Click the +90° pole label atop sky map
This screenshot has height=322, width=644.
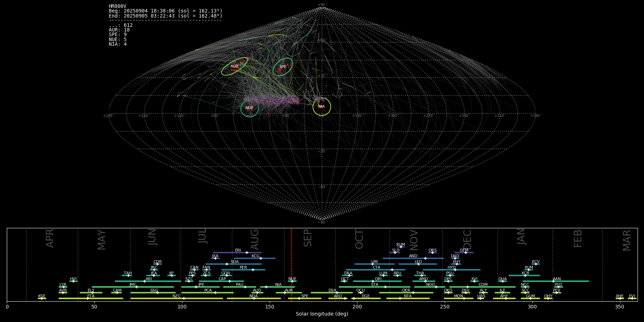point(322,5)
